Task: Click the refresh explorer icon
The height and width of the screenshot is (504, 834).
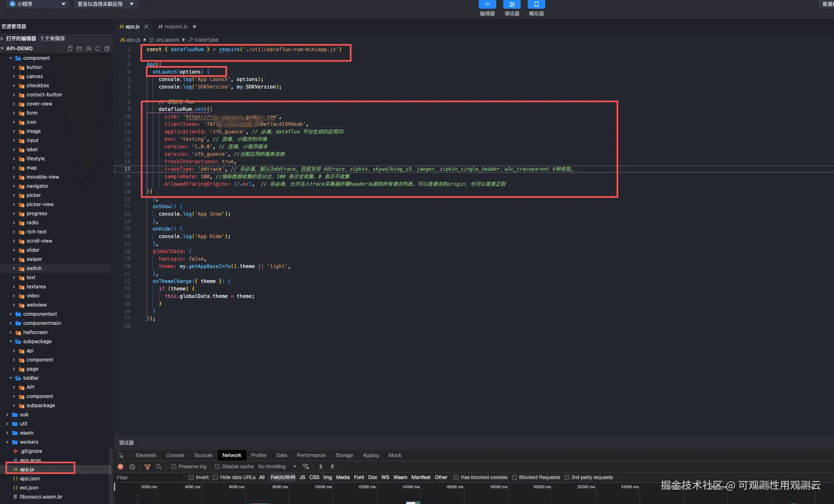Action: [98, 49]
